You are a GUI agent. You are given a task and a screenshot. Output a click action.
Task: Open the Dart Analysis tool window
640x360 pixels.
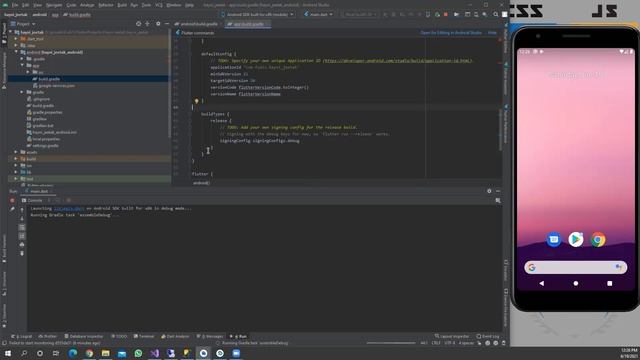click(176, 336)
